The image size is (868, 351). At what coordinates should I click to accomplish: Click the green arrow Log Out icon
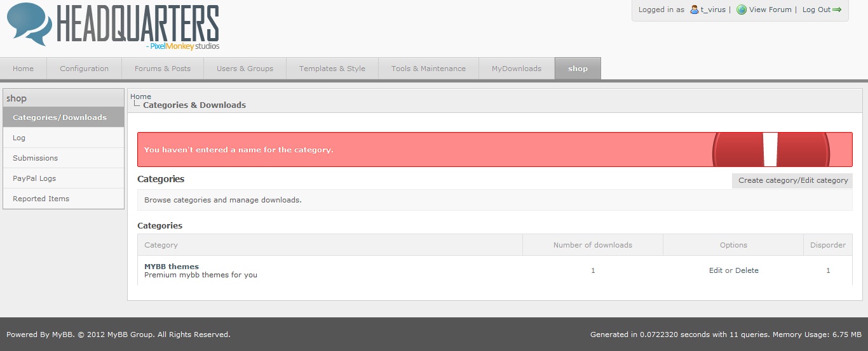pyautogui.click(x=837, y=10)
